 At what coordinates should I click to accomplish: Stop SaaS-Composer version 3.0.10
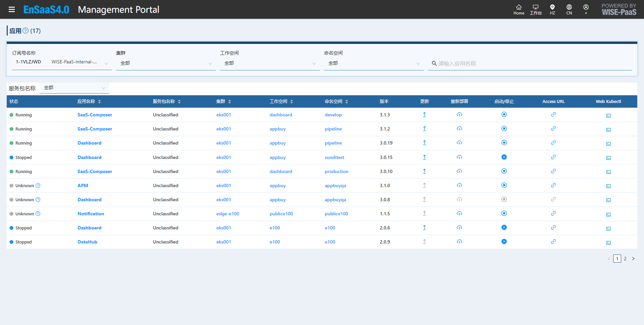(504, 171)
